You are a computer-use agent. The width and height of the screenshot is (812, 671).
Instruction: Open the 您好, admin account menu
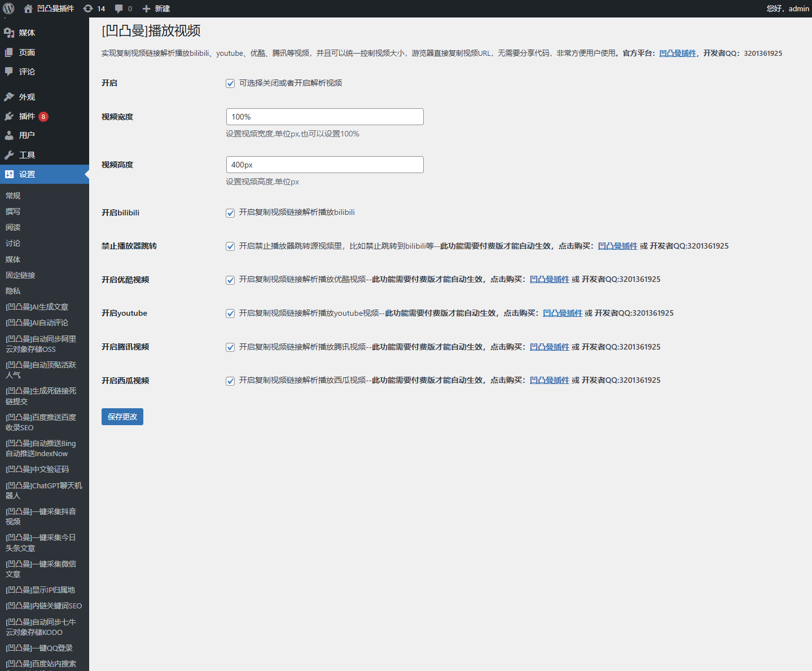click(788, 8)
